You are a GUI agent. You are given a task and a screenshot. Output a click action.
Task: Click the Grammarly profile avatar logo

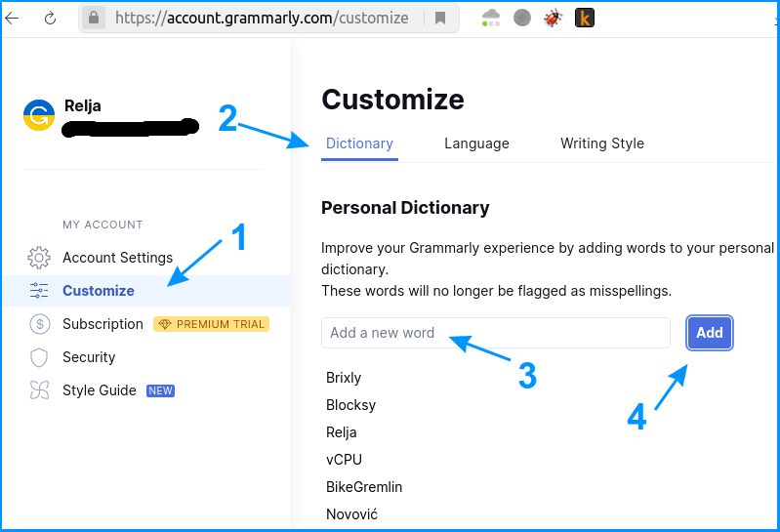(39, 115)
